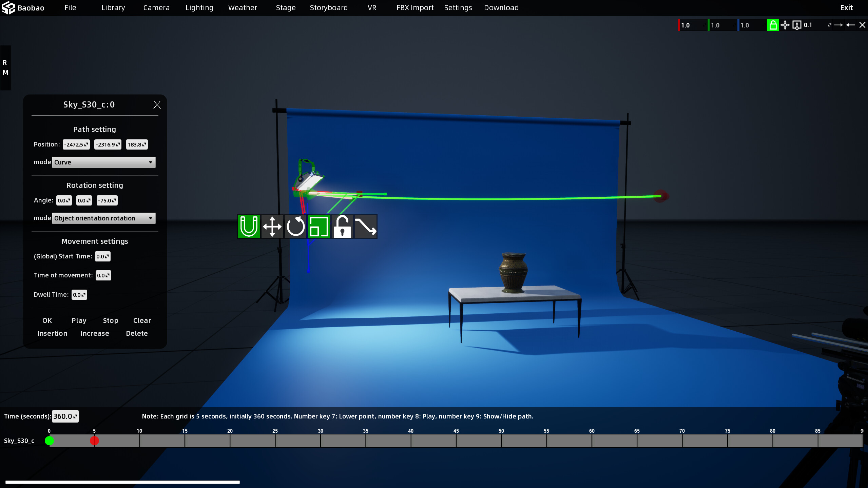This screenshot has width=868, height=488.
Task: Click the unlock icon in the gizmo toolbar
Action: [342, 226]
